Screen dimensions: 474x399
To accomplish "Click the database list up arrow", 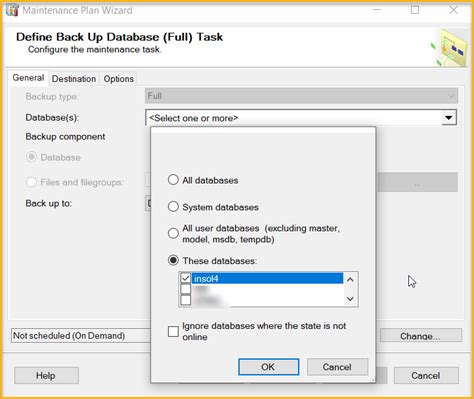I will click(350, 280).
